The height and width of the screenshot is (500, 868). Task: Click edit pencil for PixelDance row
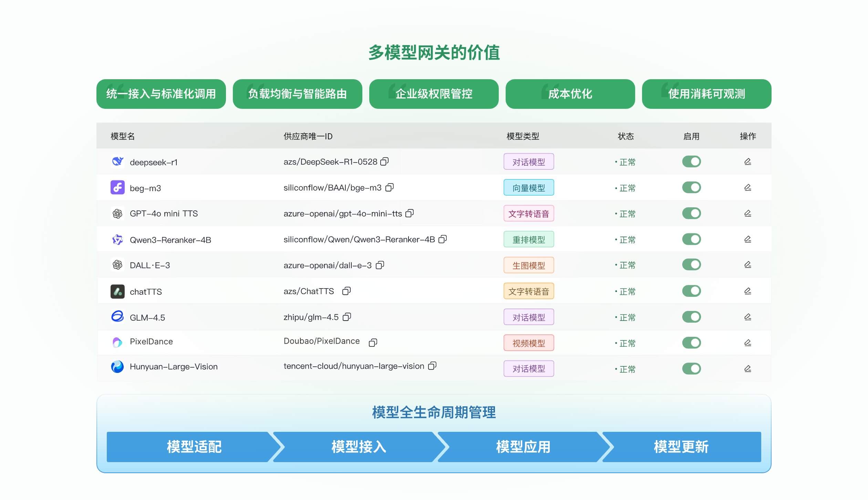(x=747, y=343)
